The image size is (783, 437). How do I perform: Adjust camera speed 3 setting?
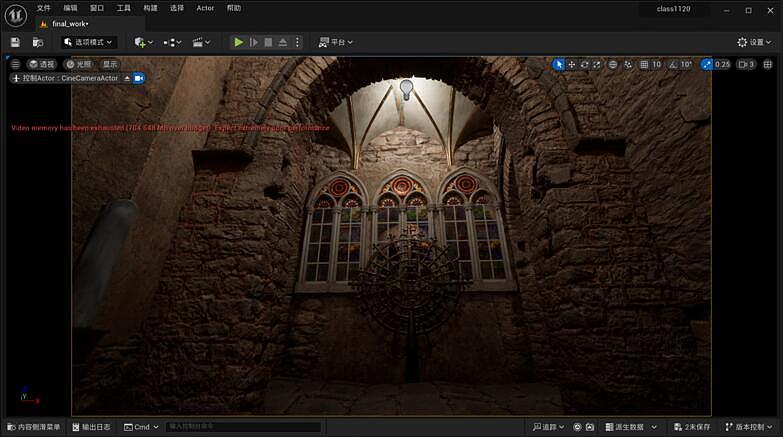pos(746,64)
